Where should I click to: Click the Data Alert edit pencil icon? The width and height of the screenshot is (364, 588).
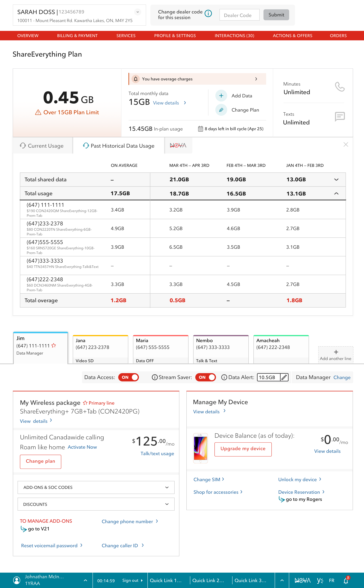pos(284,377)
